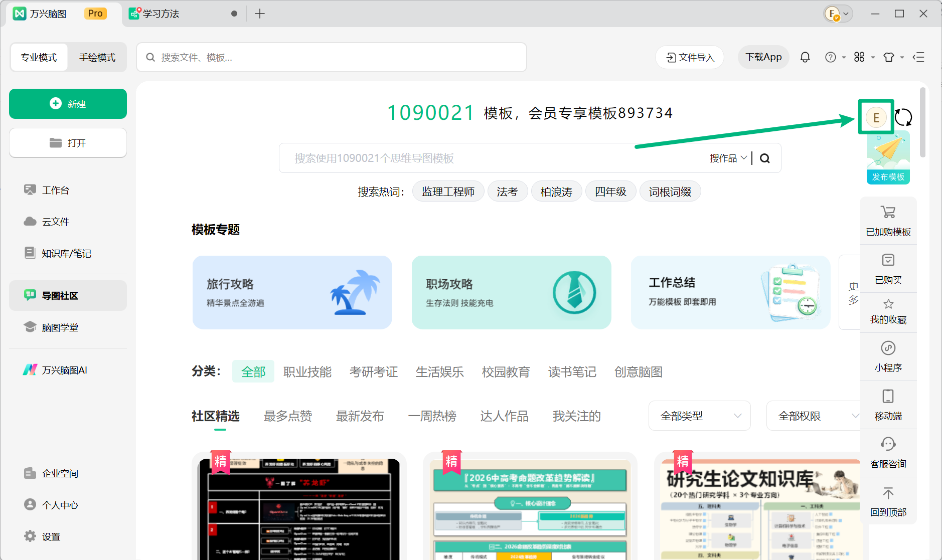Open my favorites star
942x560 pixels.
[x=888, y=312]
